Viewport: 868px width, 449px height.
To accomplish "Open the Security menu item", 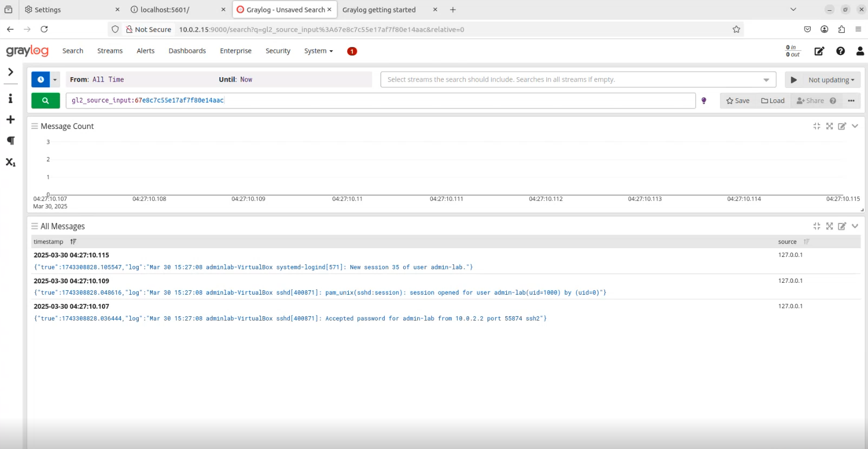I will click(278, 51).
